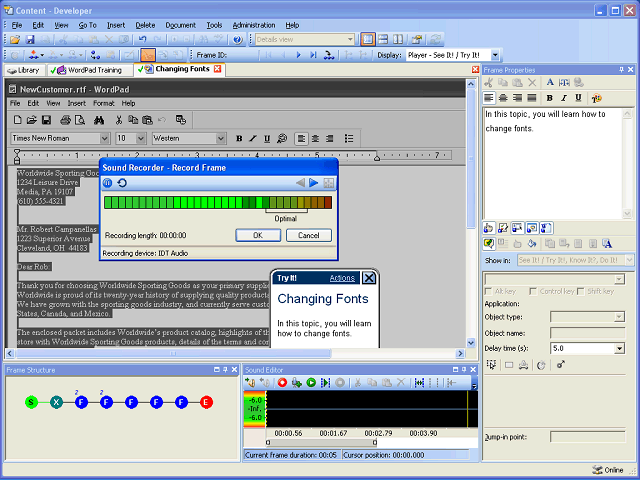
Task: Click WordPad Print icon
Action: (65, 120)
